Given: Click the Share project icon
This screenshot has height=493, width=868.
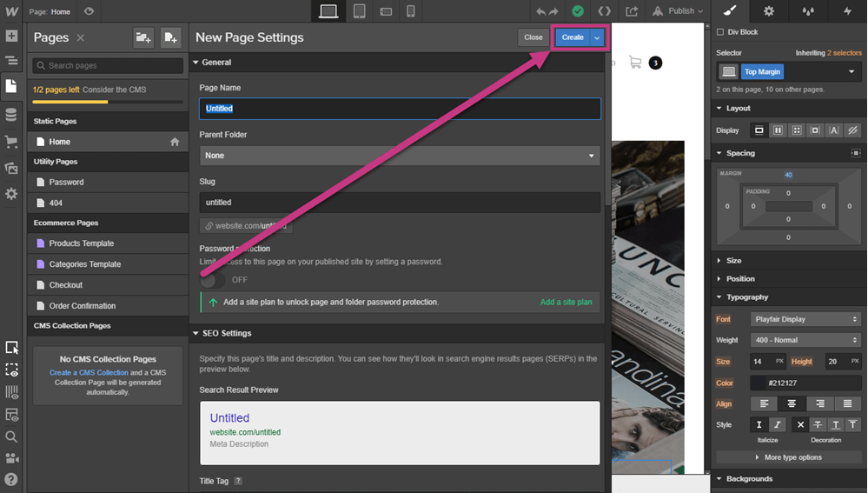Looking at the screenshot, I should coord(632,11).
